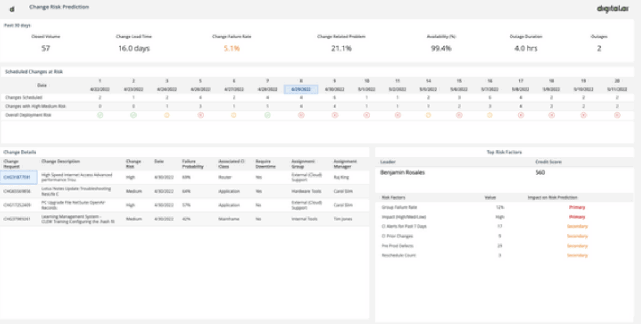The width and height of the screenshot is (644, 328).
Task: Click the red risk icon under 5/6/2022
Action: pyautogui.click(x=459, y=115)
